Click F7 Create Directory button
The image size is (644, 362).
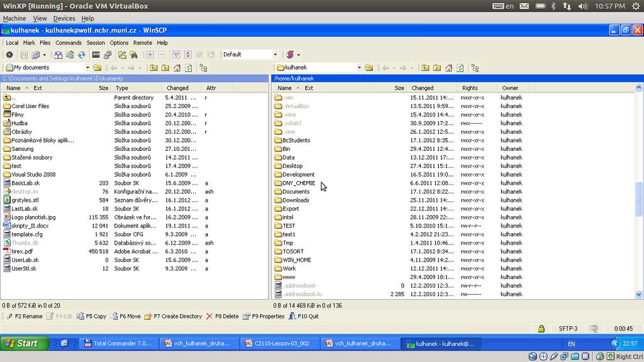pyautogui.click(x=174, y=317)
